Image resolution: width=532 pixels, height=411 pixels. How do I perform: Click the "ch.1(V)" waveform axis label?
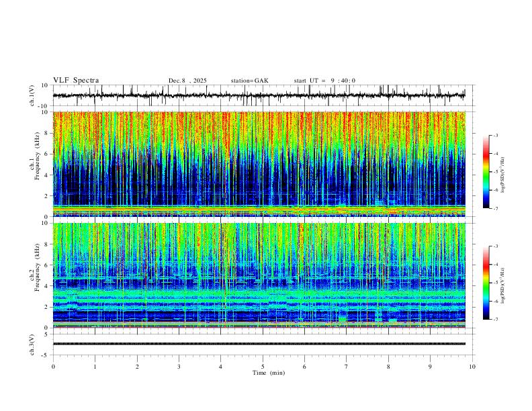point(32,95)
